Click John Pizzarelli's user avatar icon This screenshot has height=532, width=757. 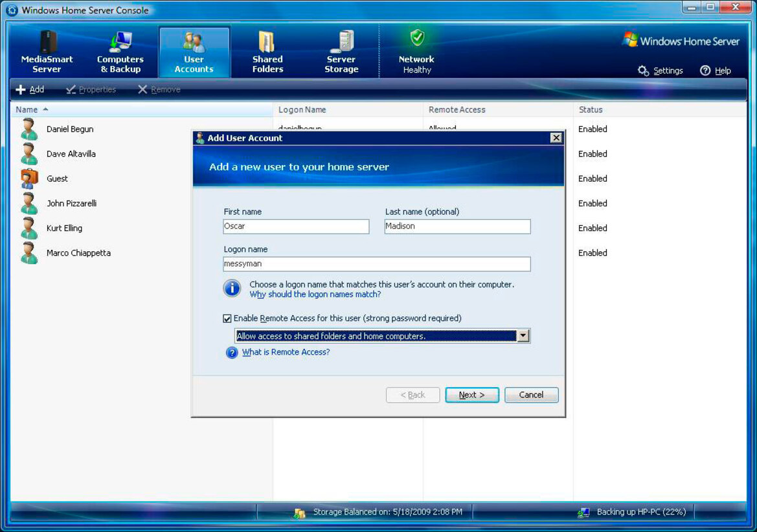click(29, 203)
